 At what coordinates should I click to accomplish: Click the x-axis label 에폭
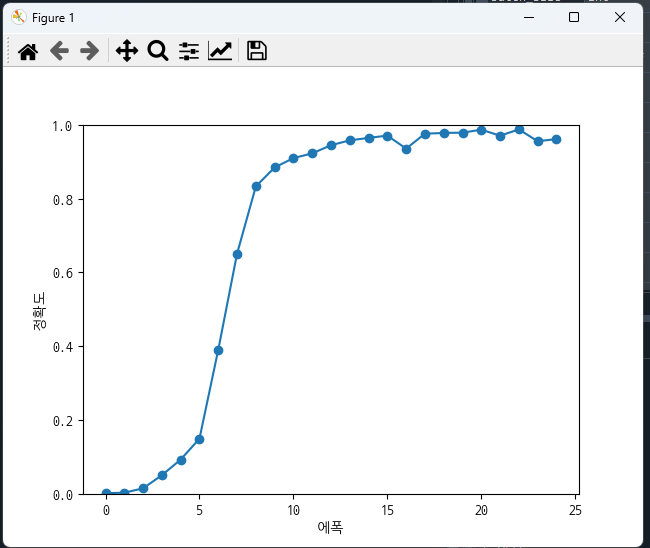(330, 527)
